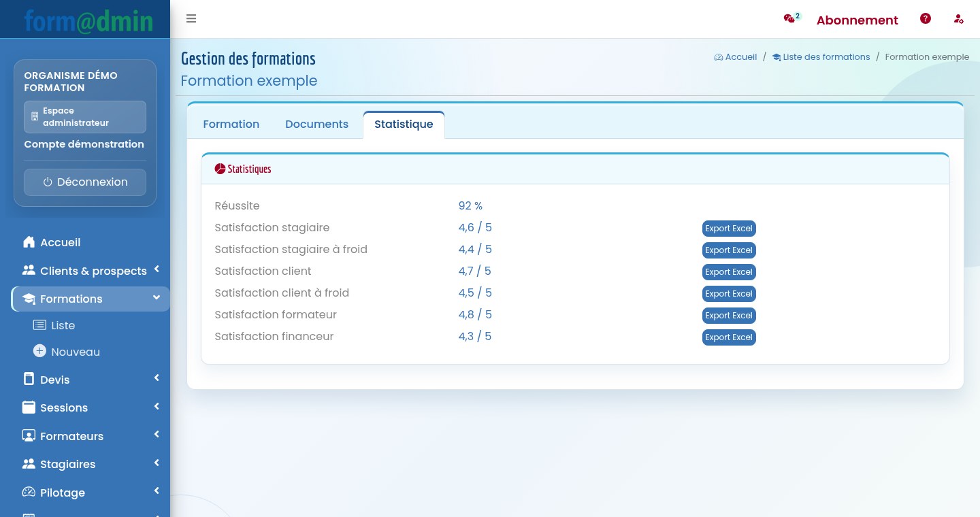
Task: Select the Statistique tab
Action: (x=404, y=124)
